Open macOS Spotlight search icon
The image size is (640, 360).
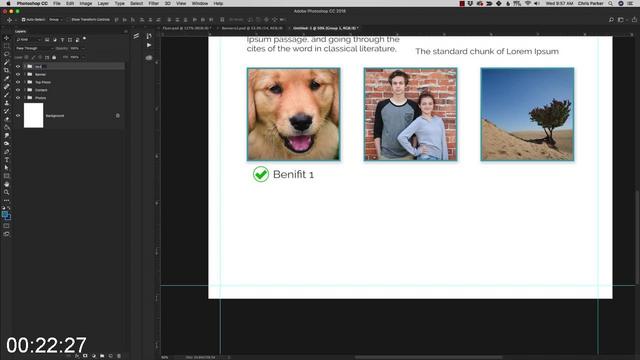pyautogui.click(x=610, y=3)
